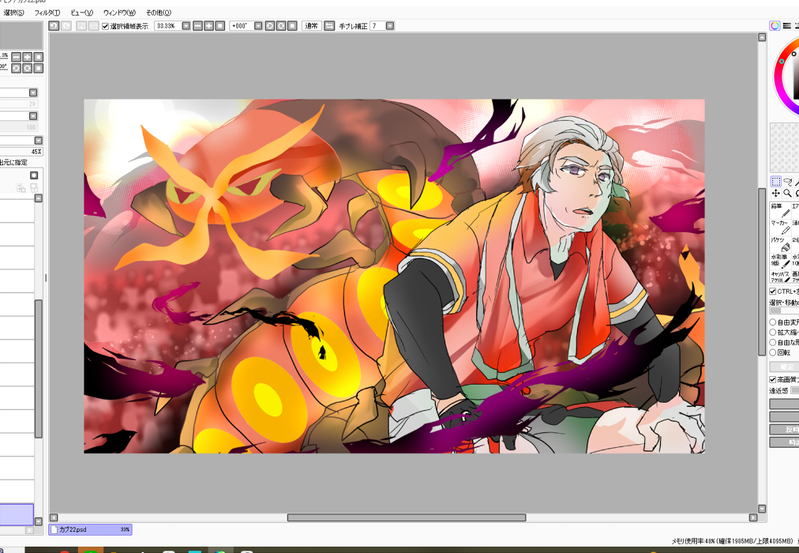Open blend mode dropdown above 45% opacity
Viewport: 799px width, 553px height.
38,141
